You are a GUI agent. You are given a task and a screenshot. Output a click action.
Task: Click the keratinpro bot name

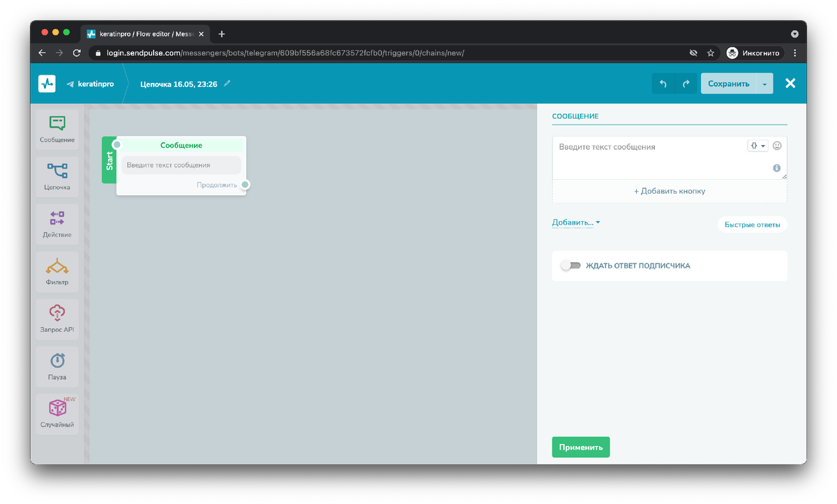[96, 84]
